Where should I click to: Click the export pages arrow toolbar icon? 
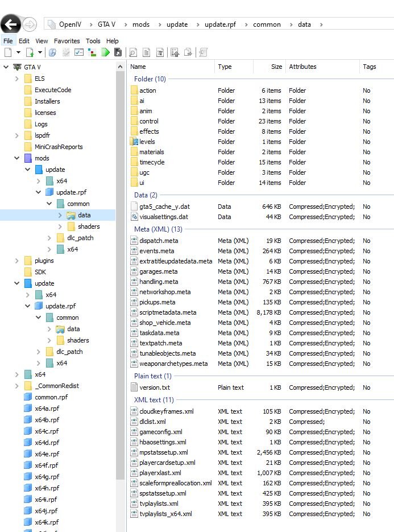tap(188, 52)
